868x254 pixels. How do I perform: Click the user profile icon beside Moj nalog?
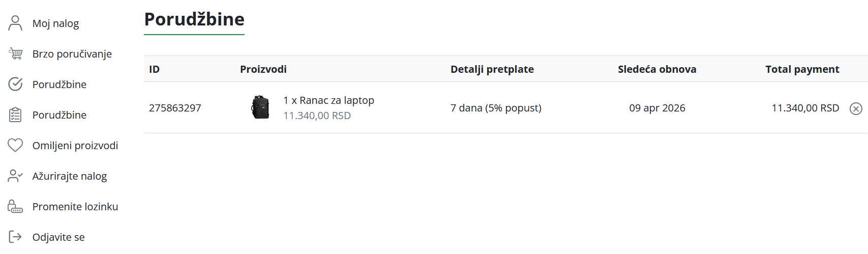click(x=15, y=23)
